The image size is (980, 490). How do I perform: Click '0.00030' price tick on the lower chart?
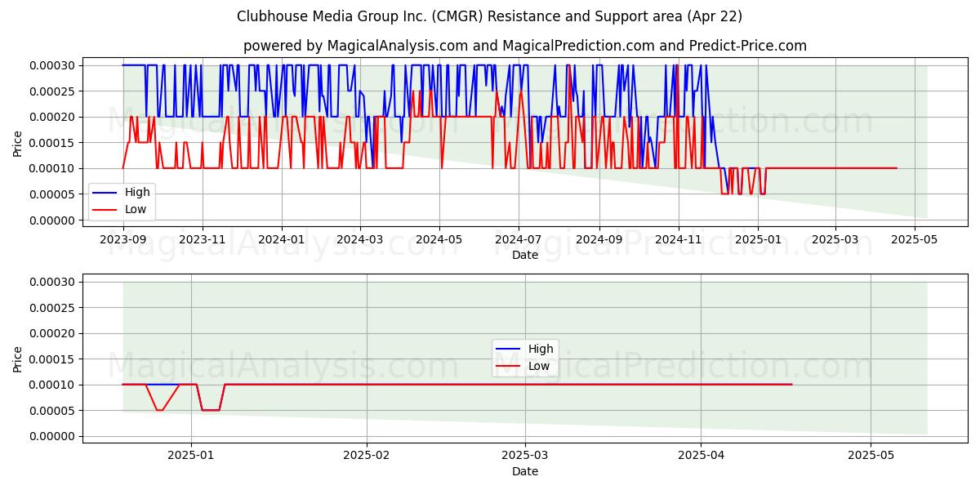click(52, 282)
